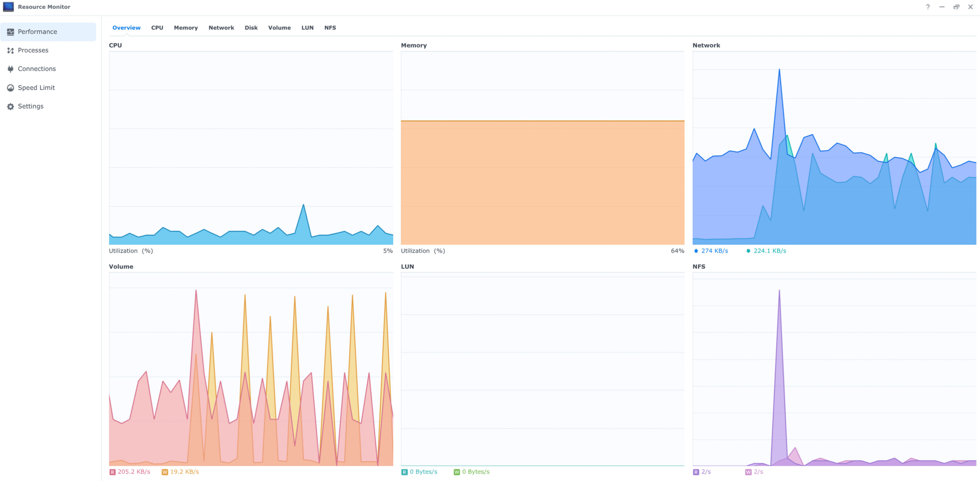Click the Memory utilization chart area

tap(542, 182)
